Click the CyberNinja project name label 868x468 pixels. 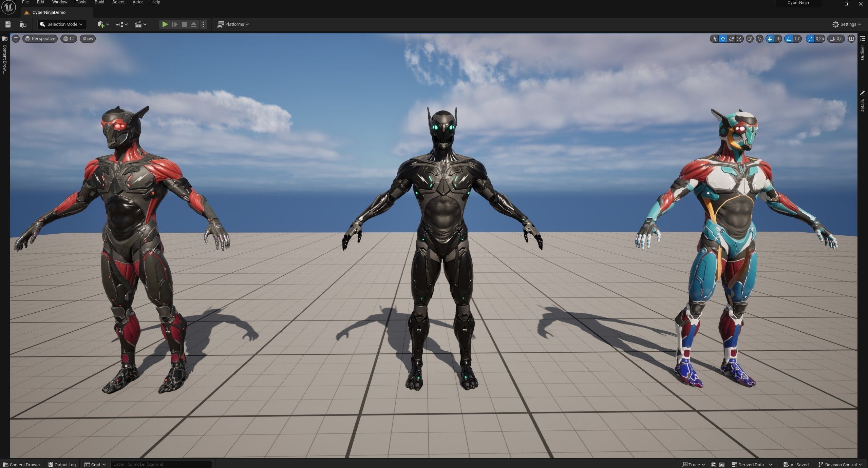pyautogui.click(x=798, y=3)
